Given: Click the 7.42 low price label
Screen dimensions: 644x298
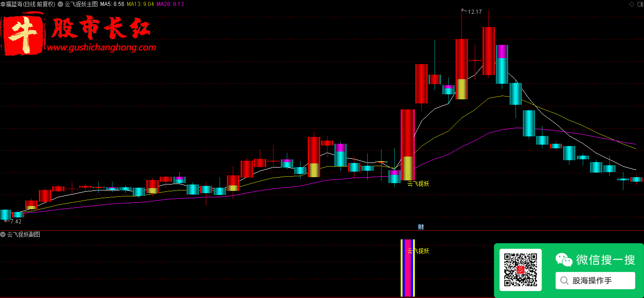Looking at the screenshot, I should pos(16,222).
